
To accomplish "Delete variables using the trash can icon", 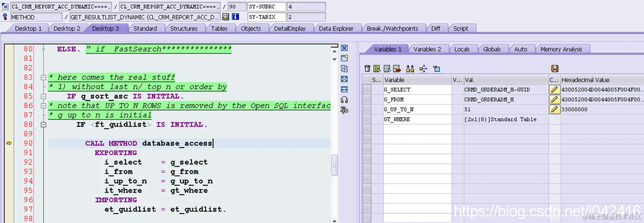I will 367,69.
